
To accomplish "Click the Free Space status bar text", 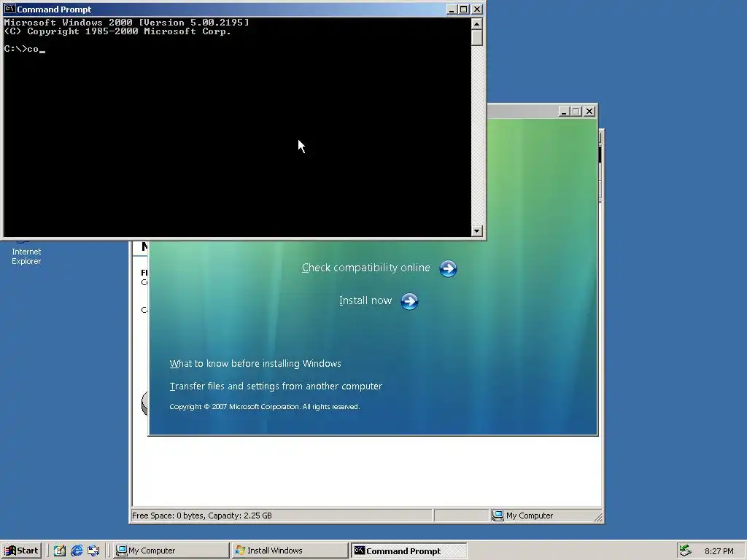I will tap(202, 516).
